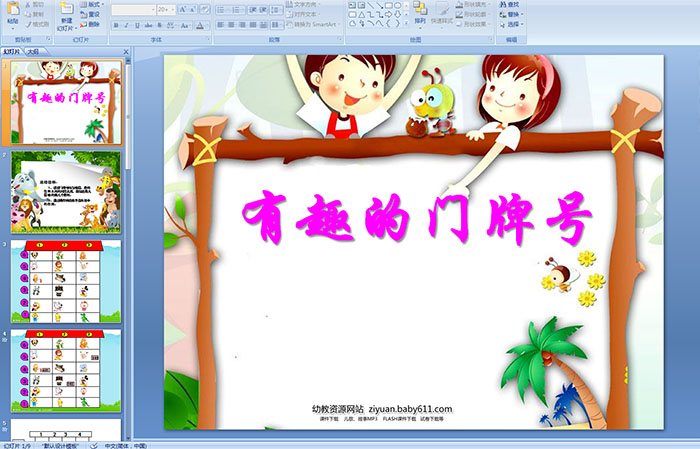Toggle Align Right paragraph alignment
Screen dimensions: 700x449
point(242,25)
